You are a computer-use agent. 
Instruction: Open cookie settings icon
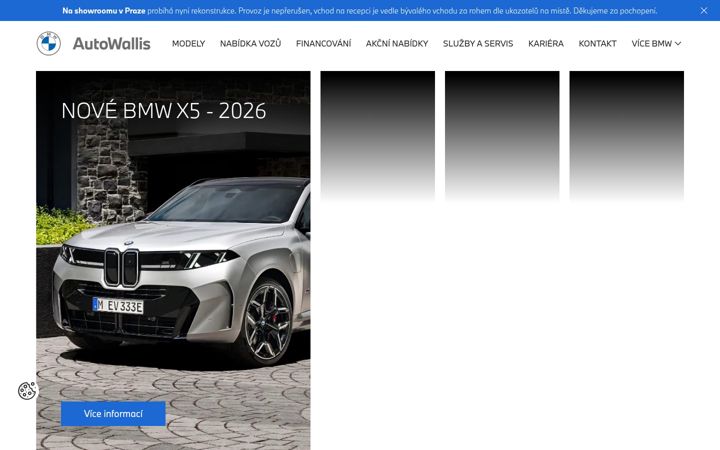click(27, 391)
